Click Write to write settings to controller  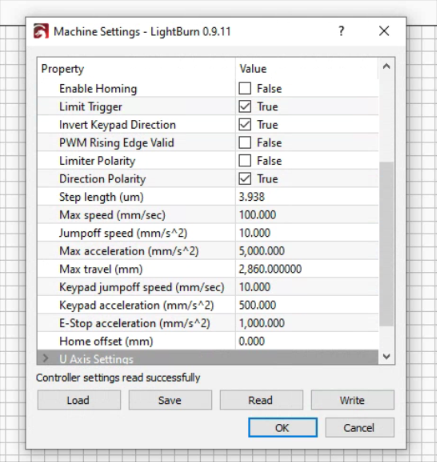click(x=353, y=400)
